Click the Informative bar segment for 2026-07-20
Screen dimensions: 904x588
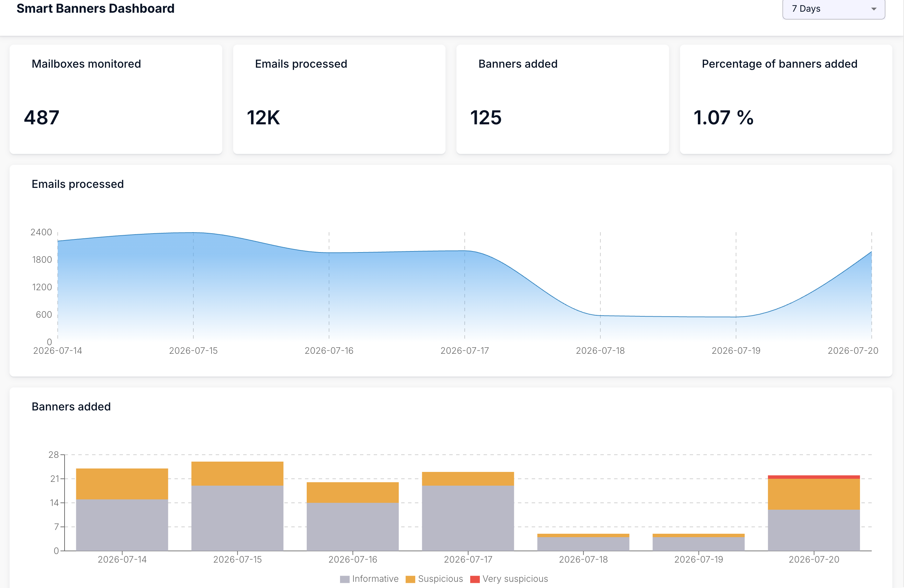[814, 530]
